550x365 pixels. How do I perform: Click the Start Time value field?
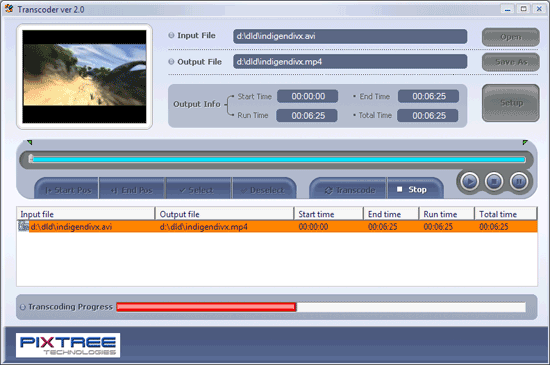click(x=308, y=96)
